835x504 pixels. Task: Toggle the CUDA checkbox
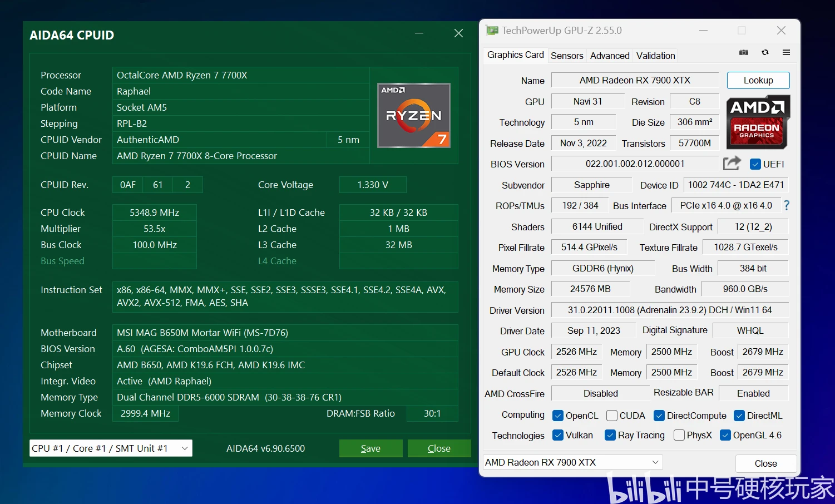coord(612,416)
